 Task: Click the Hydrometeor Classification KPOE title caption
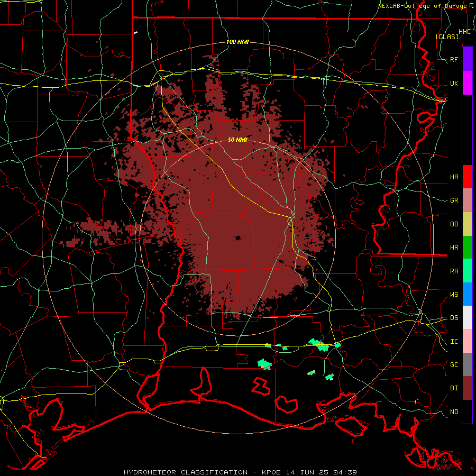(x=240, y=472)
